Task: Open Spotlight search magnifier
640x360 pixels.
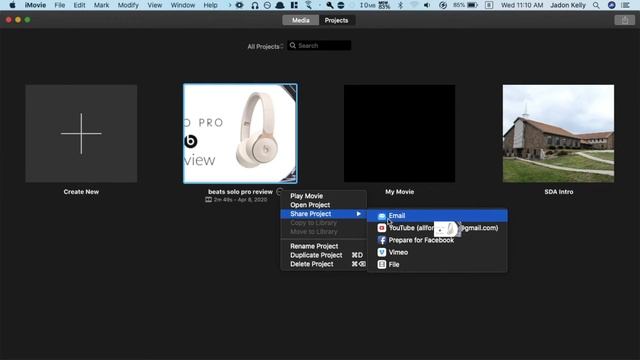Action: point(596,5)
